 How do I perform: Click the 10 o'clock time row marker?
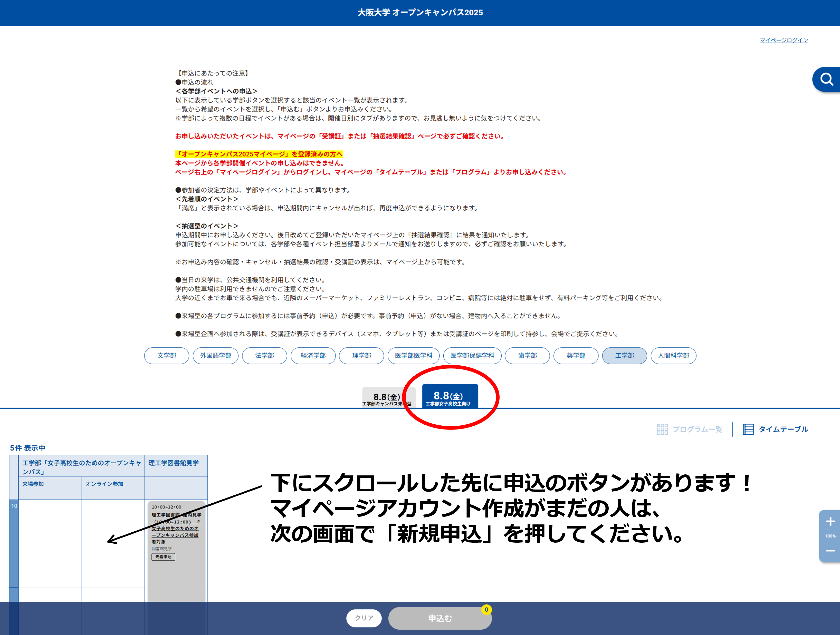click(x=14, y=506)
